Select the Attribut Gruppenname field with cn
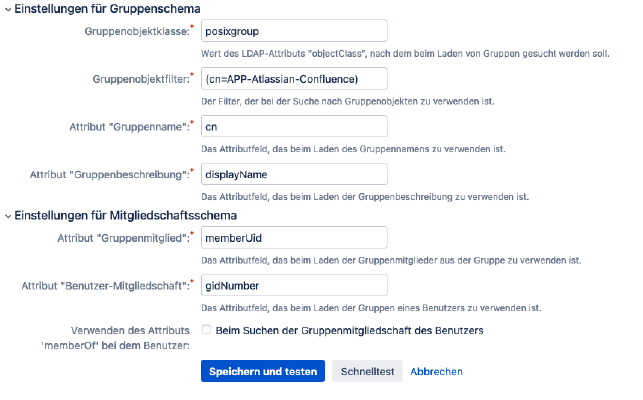643x400 pixels. coord(294,126)
